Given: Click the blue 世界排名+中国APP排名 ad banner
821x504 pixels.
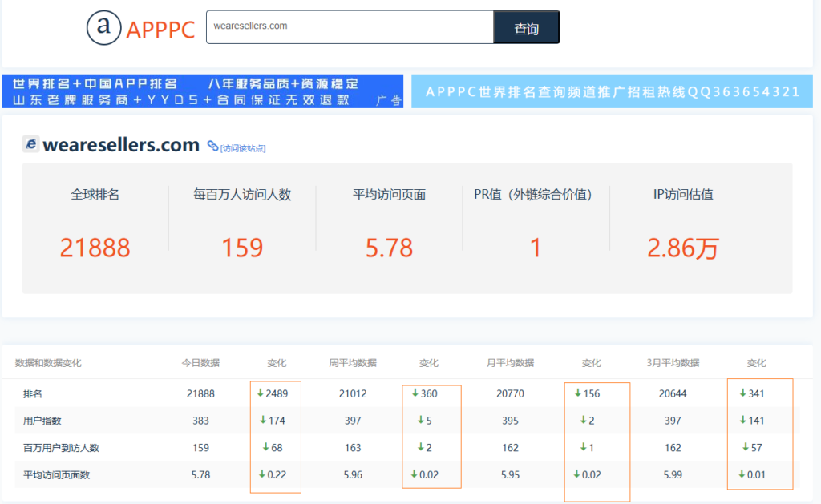Looking at the screenshot, I should 202,91.
